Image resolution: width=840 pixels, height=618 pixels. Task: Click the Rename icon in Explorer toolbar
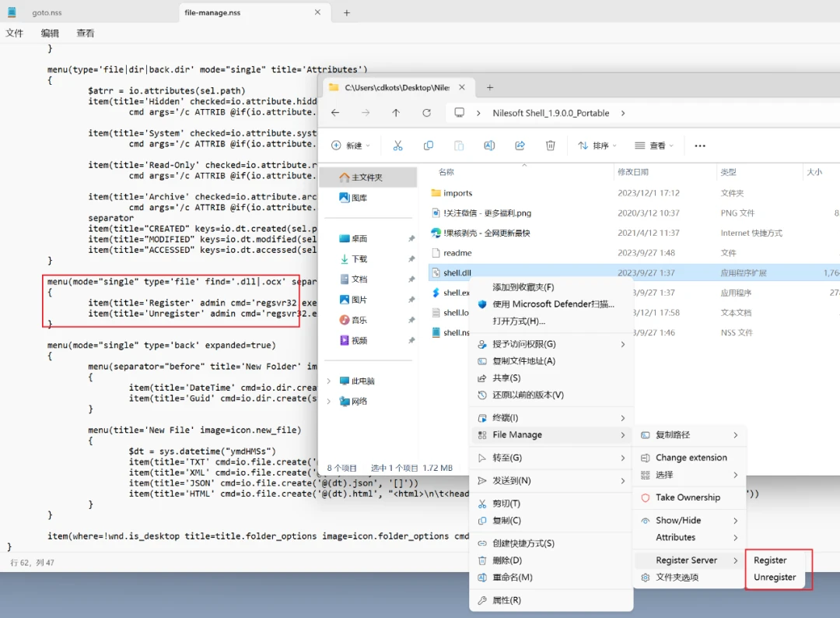click(x=489, y=146)
